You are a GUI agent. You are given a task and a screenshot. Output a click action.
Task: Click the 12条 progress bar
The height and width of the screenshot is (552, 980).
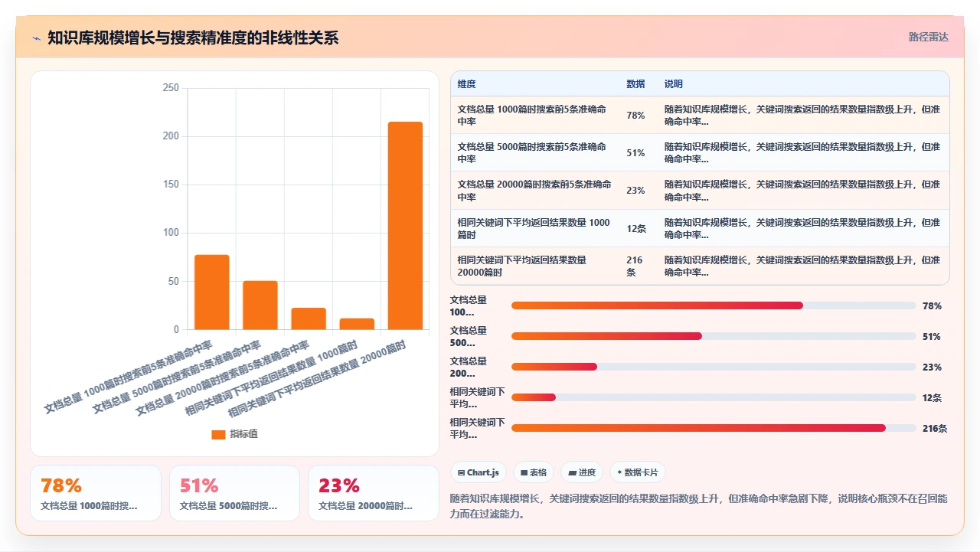(x=714, y=397)
